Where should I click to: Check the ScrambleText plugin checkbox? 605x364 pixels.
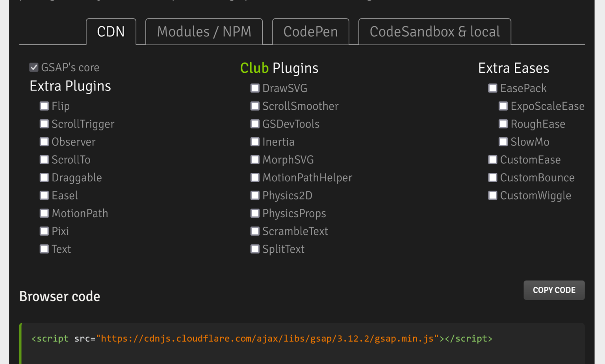tap(255, 231)
